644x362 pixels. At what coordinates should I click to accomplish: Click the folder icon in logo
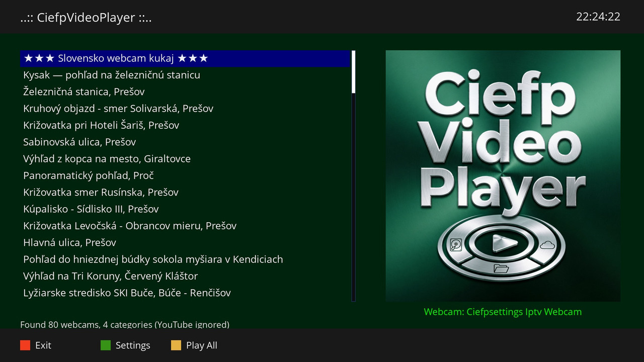click(501, 268)
